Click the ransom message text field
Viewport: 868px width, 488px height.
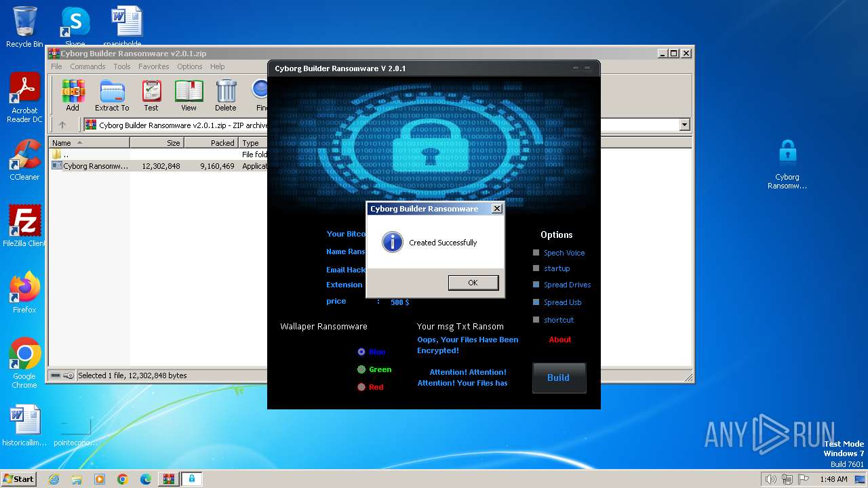point(468,361)
